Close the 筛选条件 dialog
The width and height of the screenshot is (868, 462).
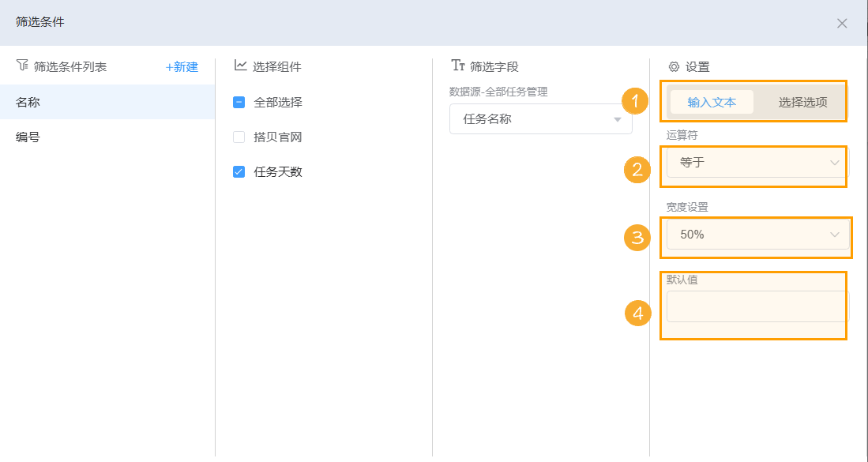click(x=842, y=23)
